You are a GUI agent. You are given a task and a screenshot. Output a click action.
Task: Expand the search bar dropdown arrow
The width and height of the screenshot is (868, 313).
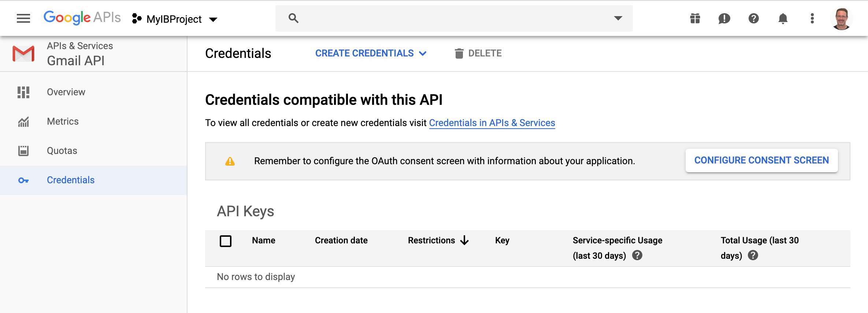click(x=618, y=18)
